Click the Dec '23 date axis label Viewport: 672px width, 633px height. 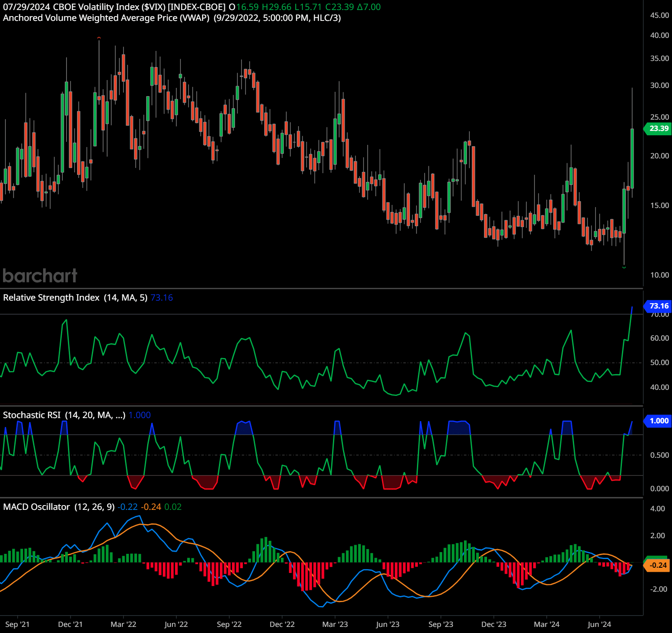pos(494,624)
